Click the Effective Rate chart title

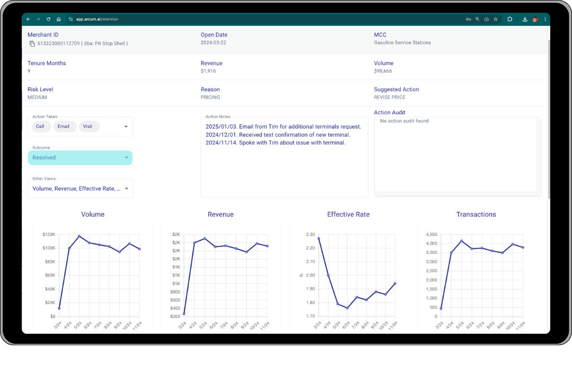[x=348, y=214]
